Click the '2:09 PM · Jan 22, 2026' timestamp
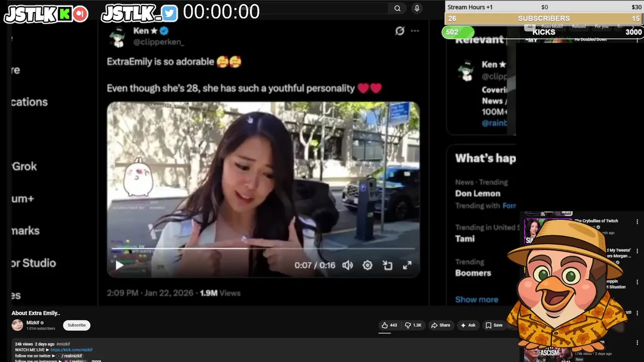 [x=150, y=293]
